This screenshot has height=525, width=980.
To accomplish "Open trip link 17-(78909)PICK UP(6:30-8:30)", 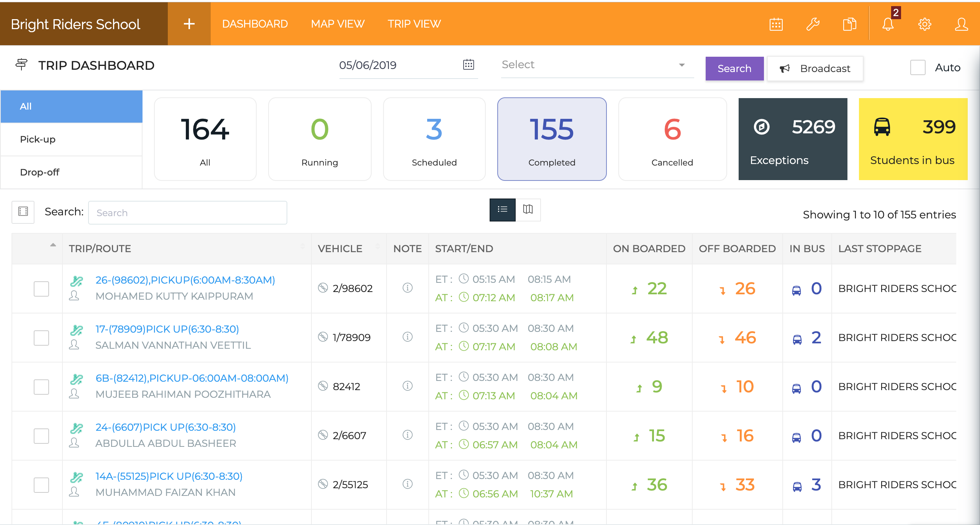I will (167, 329).
